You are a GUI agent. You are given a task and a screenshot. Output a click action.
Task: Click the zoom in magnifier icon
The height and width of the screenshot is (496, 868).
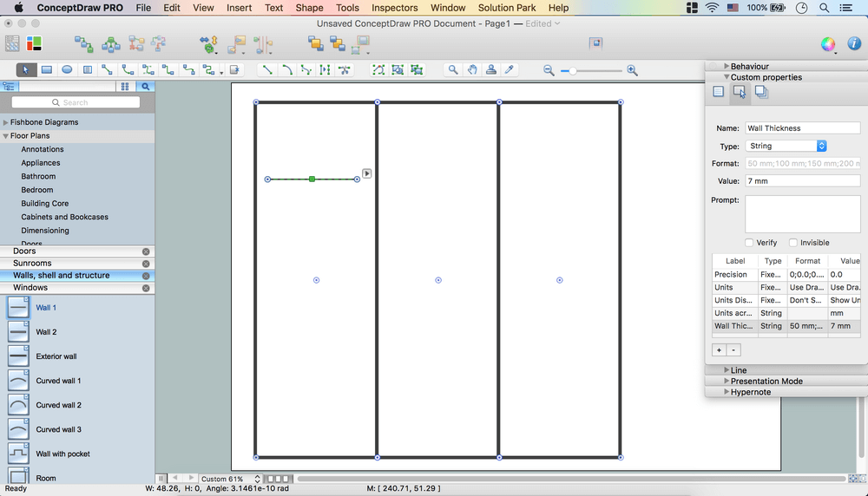coord(632,70)
